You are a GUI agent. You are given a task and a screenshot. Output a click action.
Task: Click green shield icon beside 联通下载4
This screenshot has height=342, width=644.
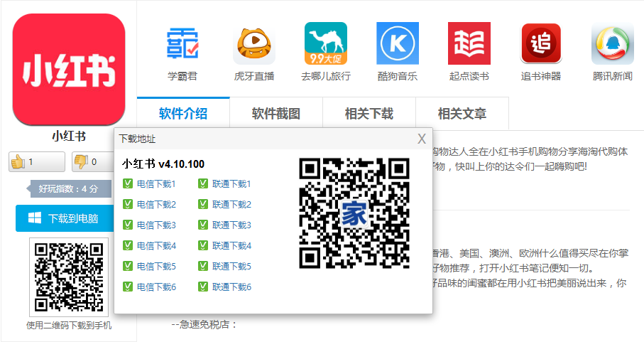pos(203,245)
